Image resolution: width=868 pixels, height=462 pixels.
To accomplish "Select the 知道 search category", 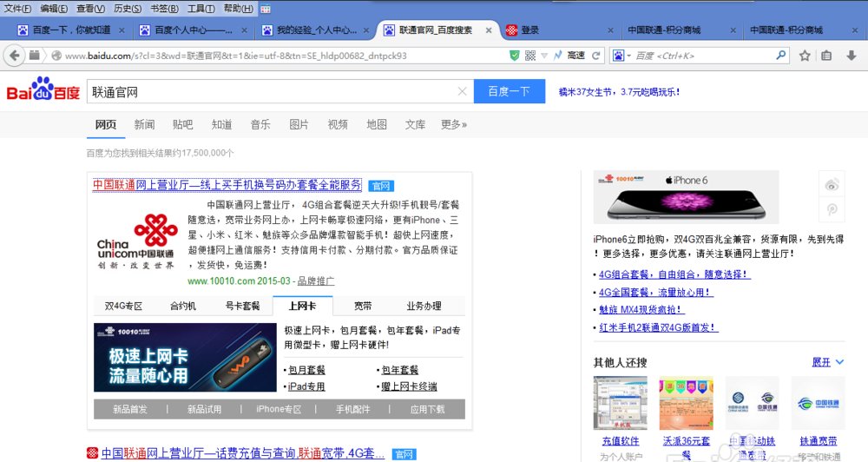I will coord(221,125).
